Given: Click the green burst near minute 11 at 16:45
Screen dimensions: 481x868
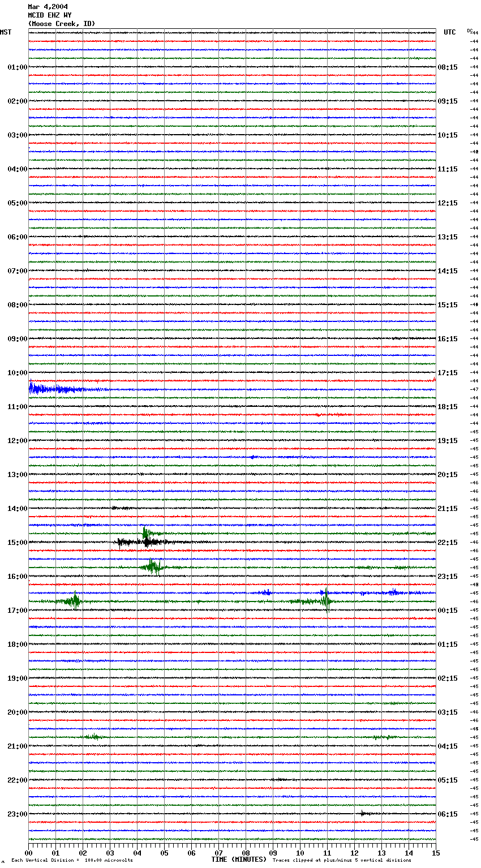Looking at the screenshot, I should [x=326, y=601].
